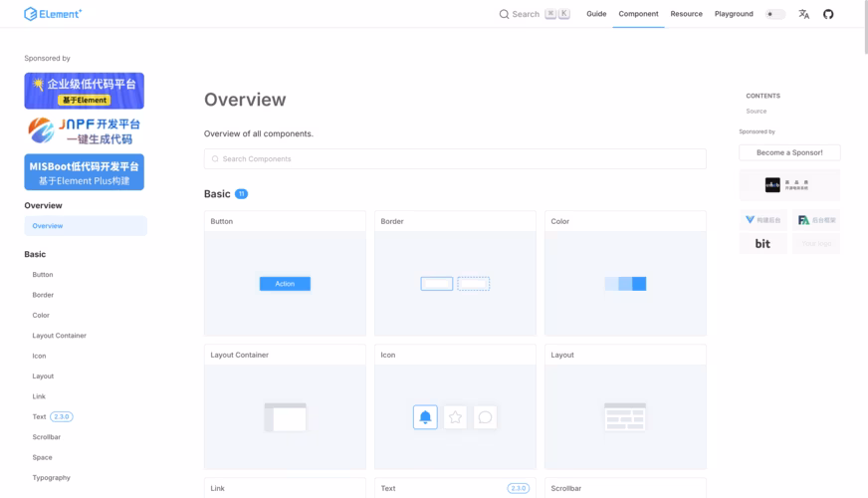The height and width of the screenshot is (498, 868).
Task: Click the MISBoot low-code sponsor banner
Action: pyautogui.click(x=85, y=172)
